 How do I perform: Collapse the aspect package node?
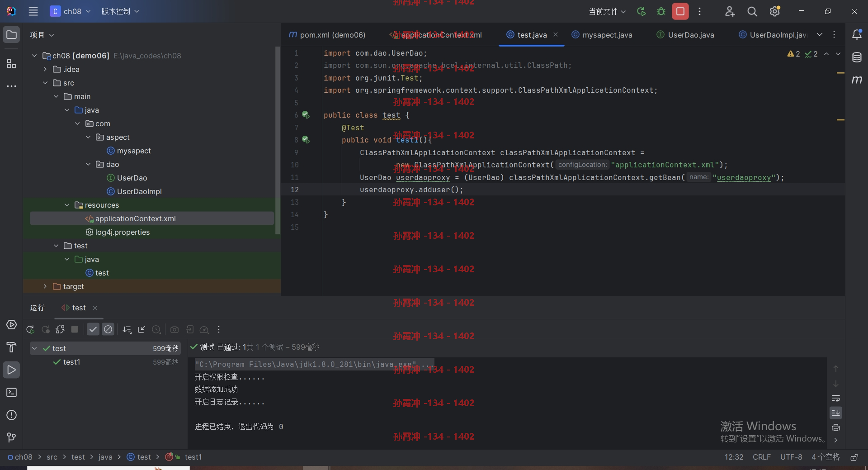pyautogui.click(x=88, y=137)
